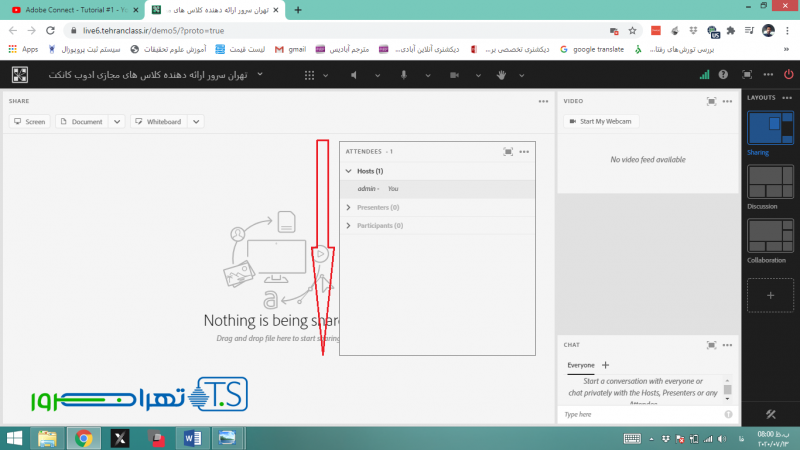Click the Adobe Connect logo icon

[x=20, y=74]
